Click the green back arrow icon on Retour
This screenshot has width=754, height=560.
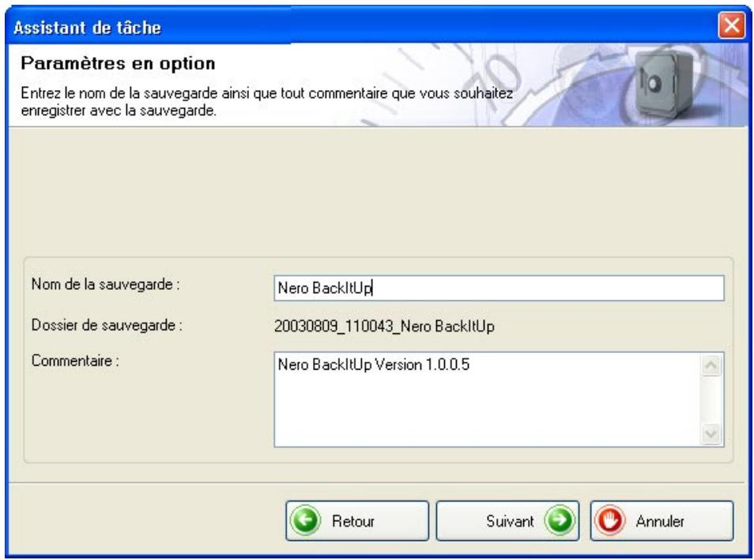click(307, 521)
